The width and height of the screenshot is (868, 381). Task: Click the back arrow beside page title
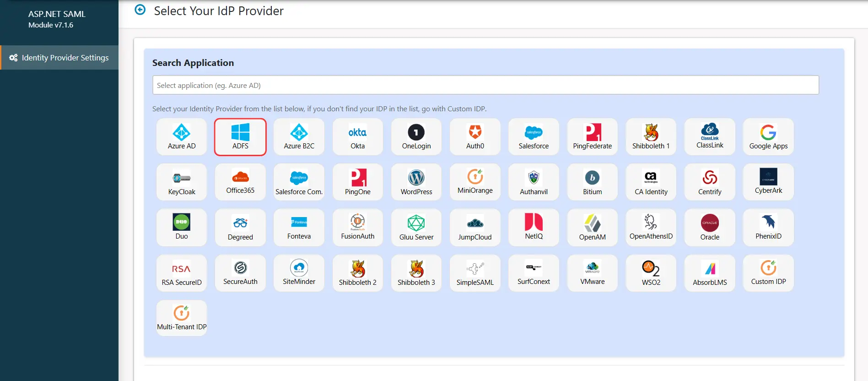(x=140, y=10)
